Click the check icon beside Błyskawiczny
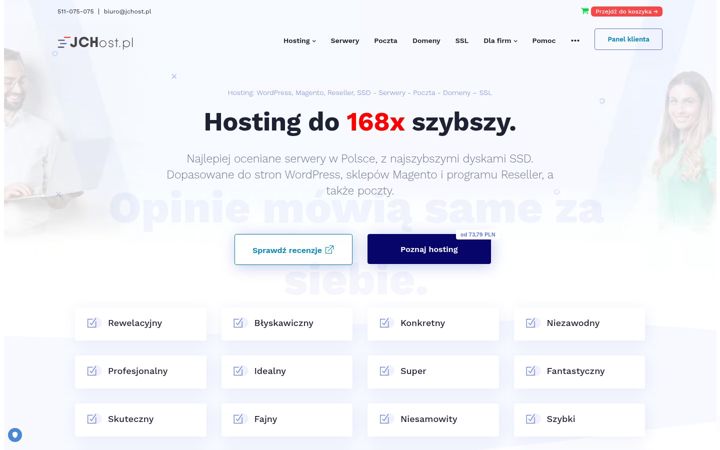 [x=238, y=323]
